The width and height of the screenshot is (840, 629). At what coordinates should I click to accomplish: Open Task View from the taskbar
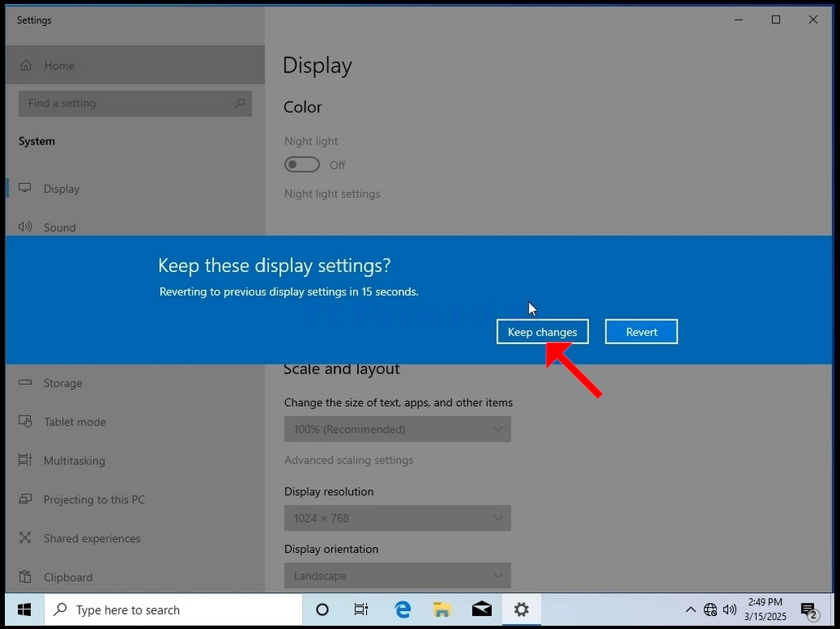(361, 609)
